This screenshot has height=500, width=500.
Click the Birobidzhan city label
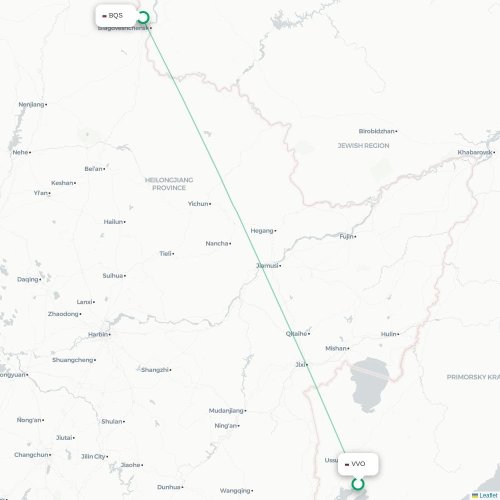coord(378,131)
